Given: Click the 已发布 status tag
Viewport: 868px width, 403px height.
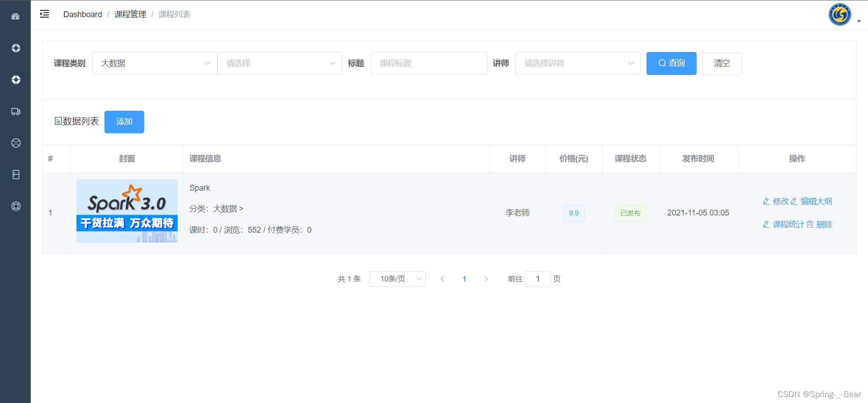Looking at the screenshot, I should click(630, 213).
